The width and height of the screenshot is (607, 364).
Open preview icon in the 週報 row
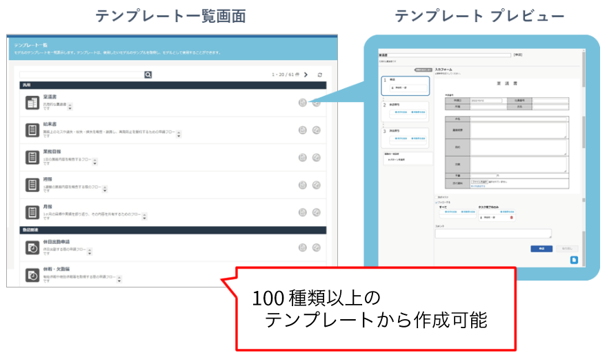303,185
